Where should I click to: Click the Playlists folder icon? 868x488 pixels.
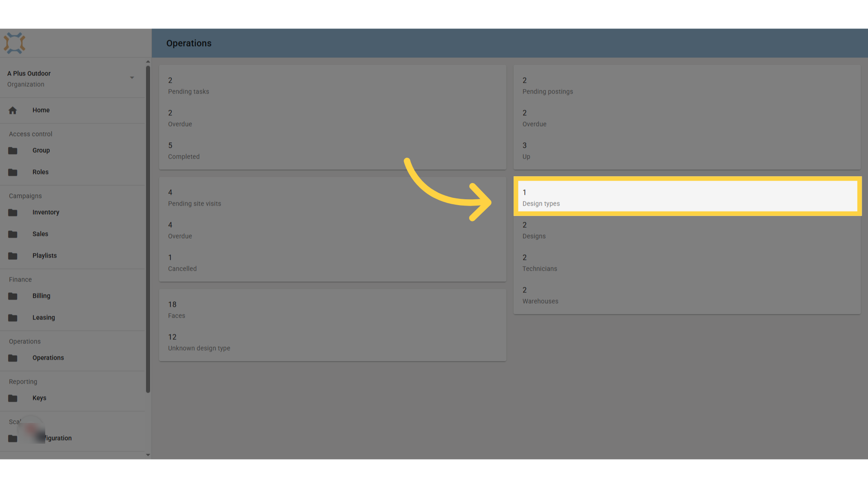coord(13,256)
